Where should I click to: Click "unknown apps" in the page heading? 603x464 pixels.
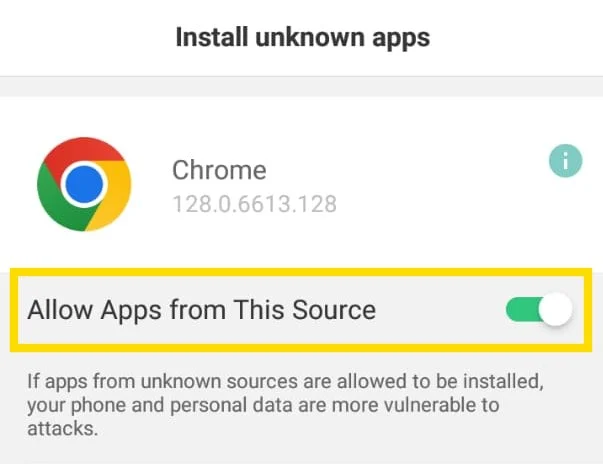[340, 38]
